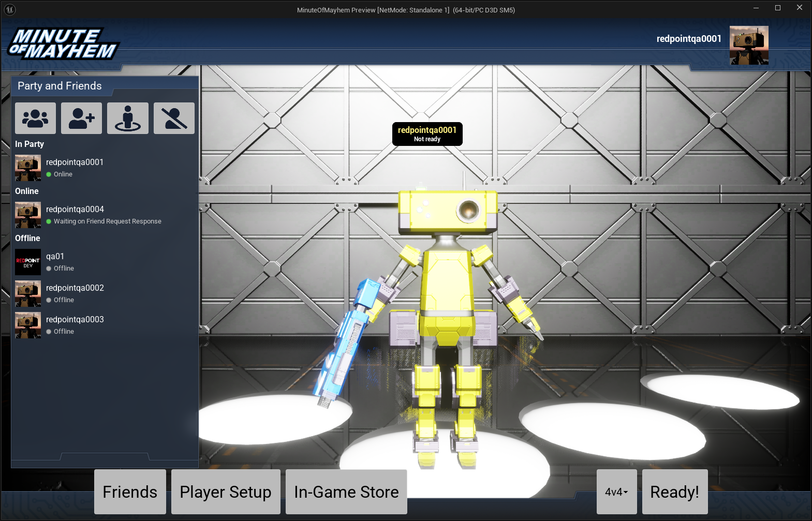
Task: Click the blocked users icon
Action: point(174,118)
